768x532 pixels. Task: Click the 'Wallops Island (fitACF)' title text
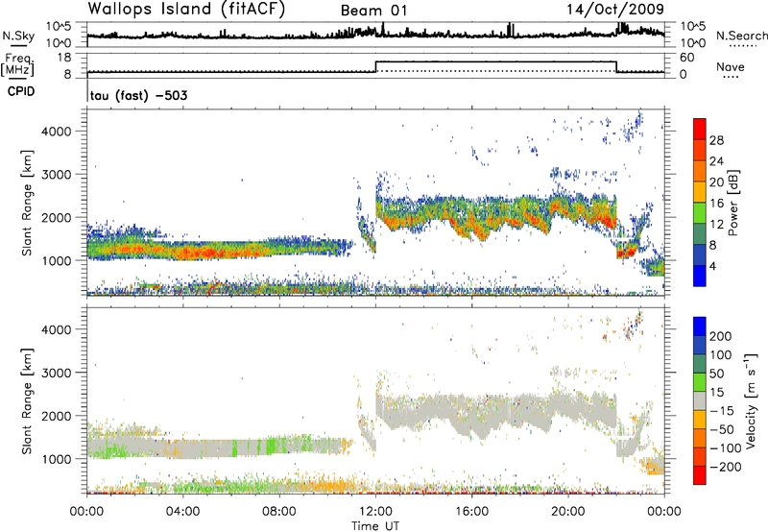coord(186,10)
